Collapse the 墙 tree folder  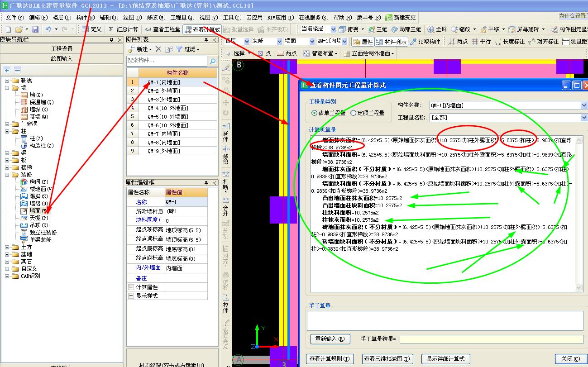7,88
